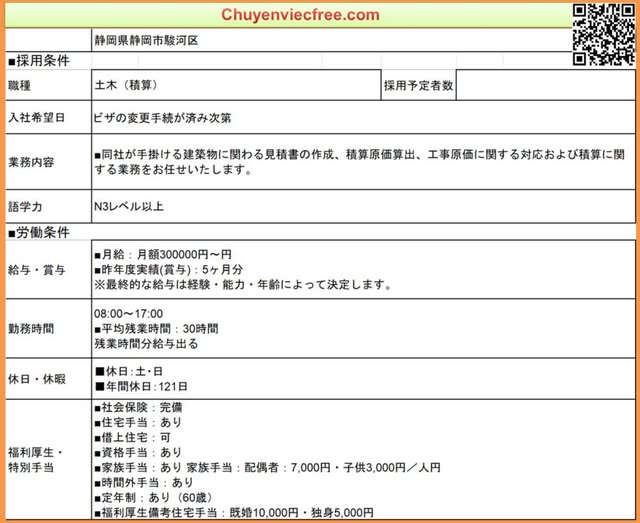Select the 静岡県静岡市駿河区 location cell
Image resolution: width=640 pixels, height=523 pixels.
coord(147,43)
